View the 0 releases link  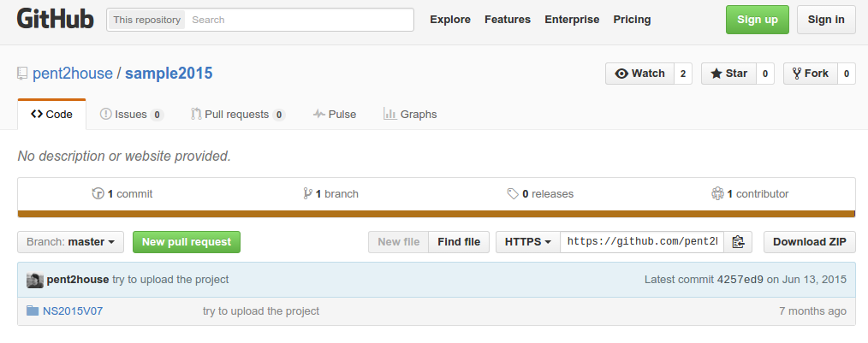(540, 193)
